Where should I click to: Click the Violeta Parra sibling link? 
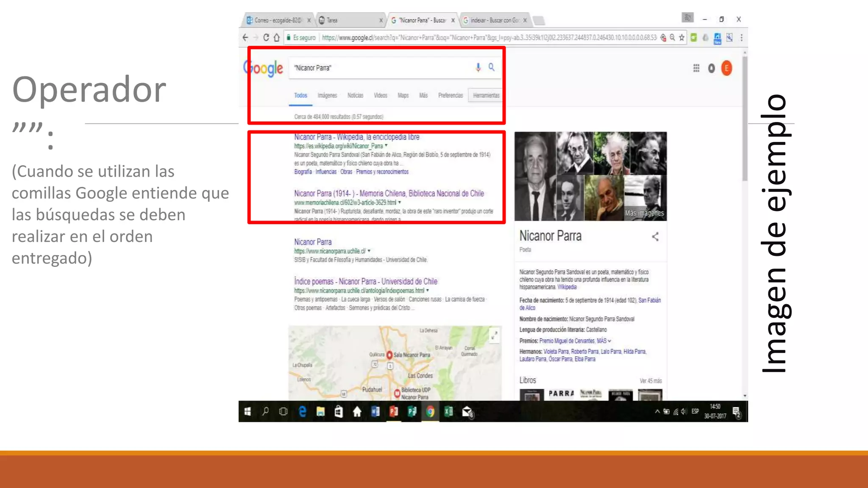[x=556, y=351]
